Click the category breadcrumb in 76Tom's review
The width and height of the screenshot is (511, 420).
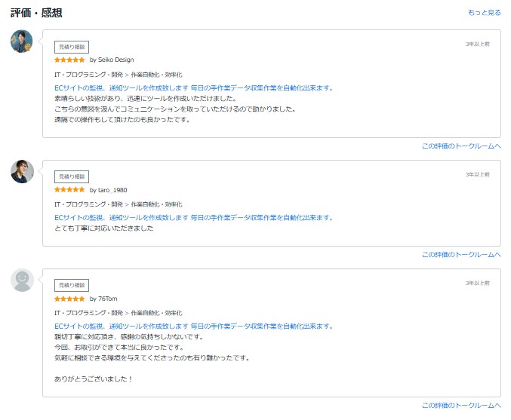(x=118, y=313)
